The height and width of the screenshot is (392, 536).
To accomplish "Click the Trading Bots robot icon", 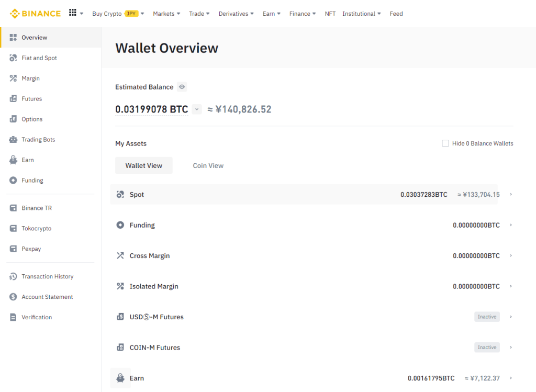I will [x=14, y=140].
